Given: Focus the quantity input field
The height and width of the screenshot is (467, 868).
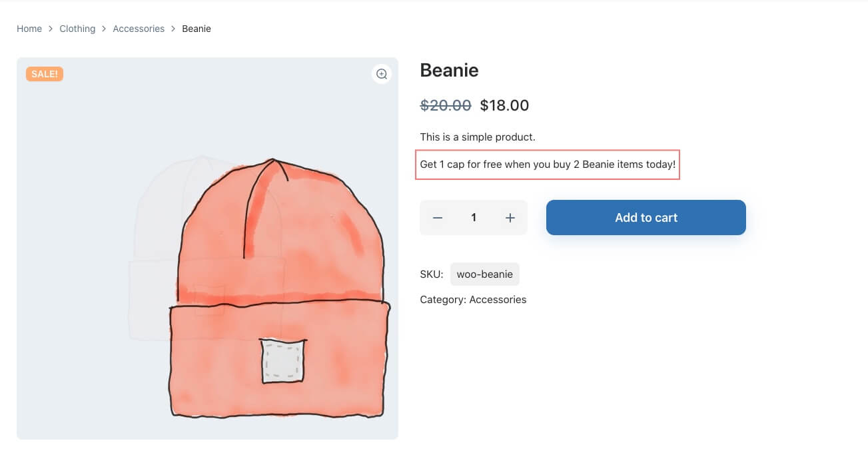Looking at the screenshot, I should [x=474, y=218].
